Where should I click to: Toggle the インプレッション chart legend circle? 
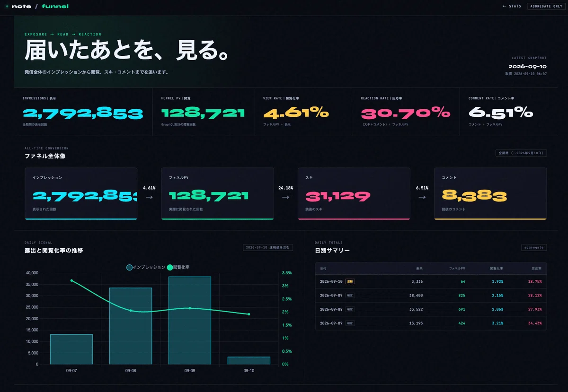[x=130, y=268]
